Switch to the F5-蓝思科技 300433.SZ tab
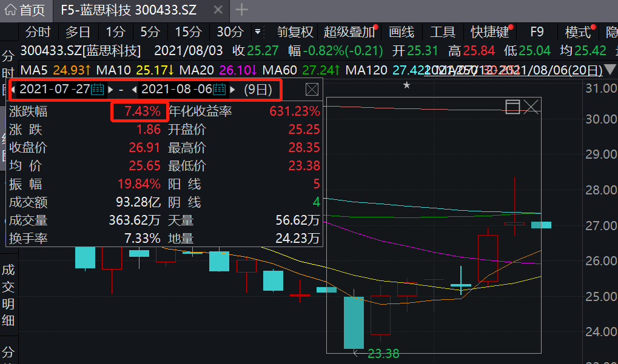618x364 pixels. (129, 10)
